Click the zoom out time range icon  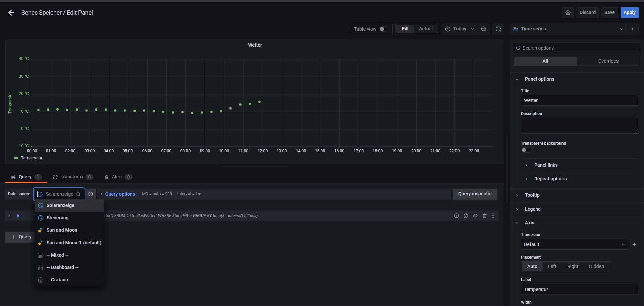coord(483,29)
